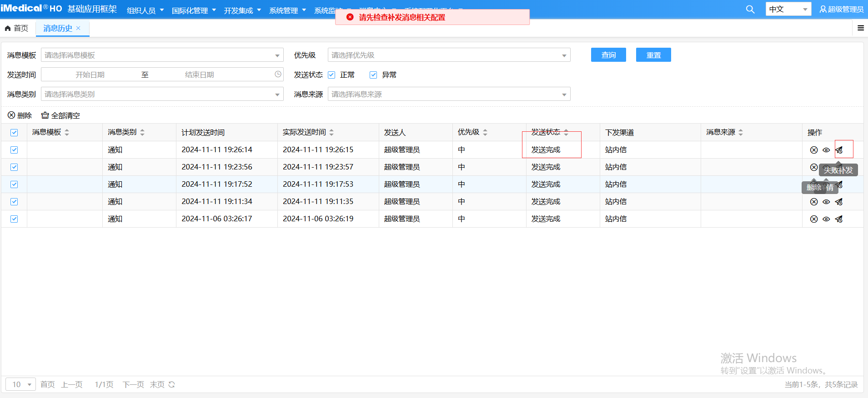Screen dimensions: 868x398
Task: Close the 消息历史 tab
Action: (x=78, y=28)
